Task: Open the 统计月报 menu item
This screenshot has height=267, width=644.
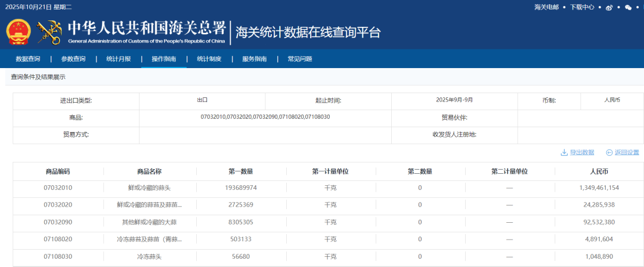Action: 119,59
